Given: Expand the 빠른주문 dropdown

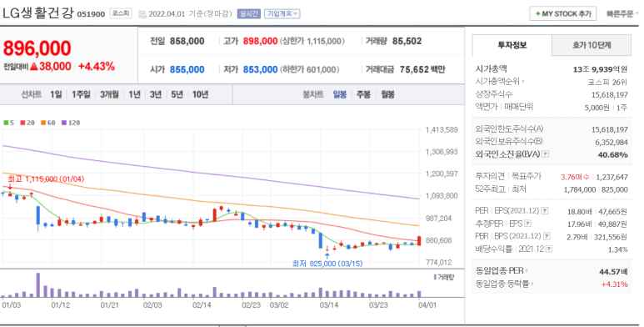Looking at the screenshot, I should pos(622,14).
